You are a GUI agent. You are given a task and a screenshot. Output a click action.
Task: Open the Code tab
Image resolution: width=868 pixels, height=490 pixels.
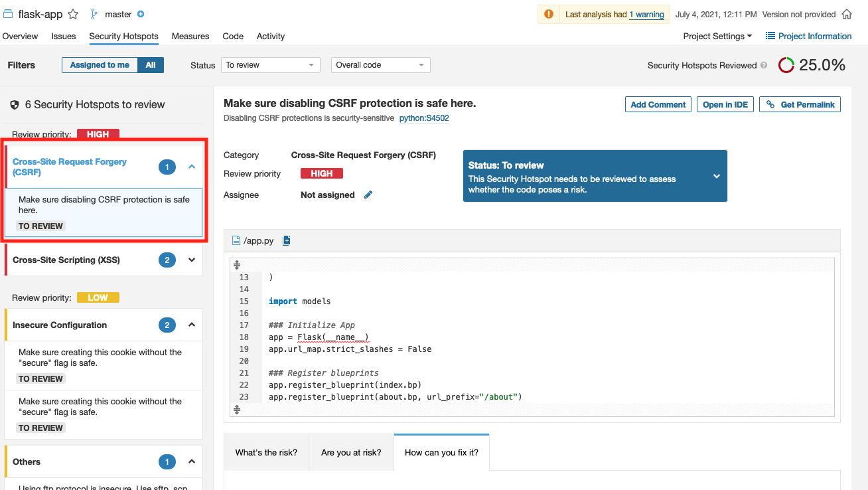[233, 36]
